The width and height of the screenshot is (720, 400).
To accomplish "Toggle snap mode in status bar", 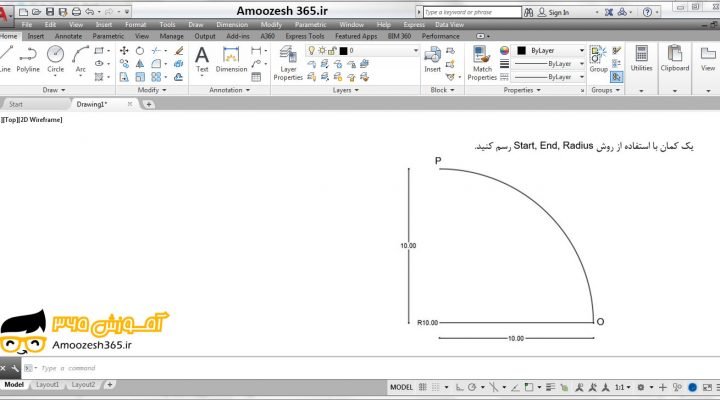I will pyautogui.click(x=436, y=387).
